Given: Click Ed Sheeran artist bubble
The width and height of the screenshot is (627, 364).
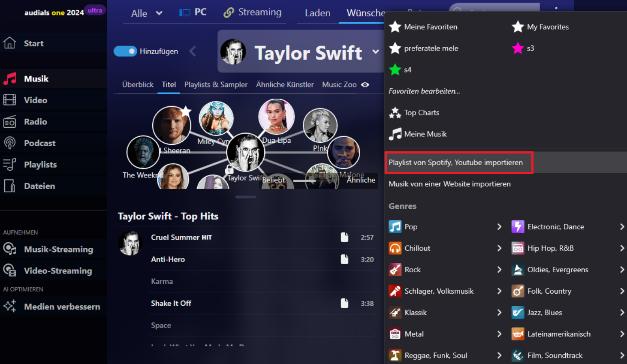Looking at the screenshot, I should (172, 125).
